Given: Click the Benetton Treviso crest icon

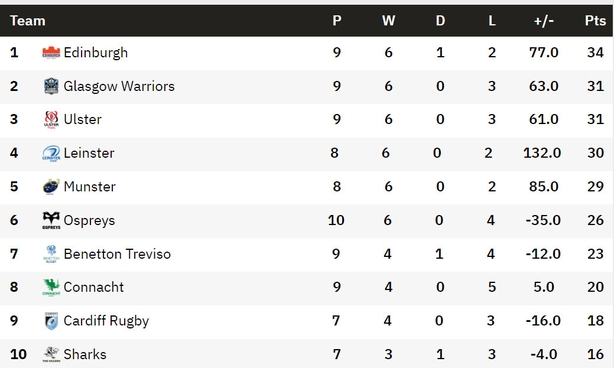Looking at the screenshot, I should 51,254.
